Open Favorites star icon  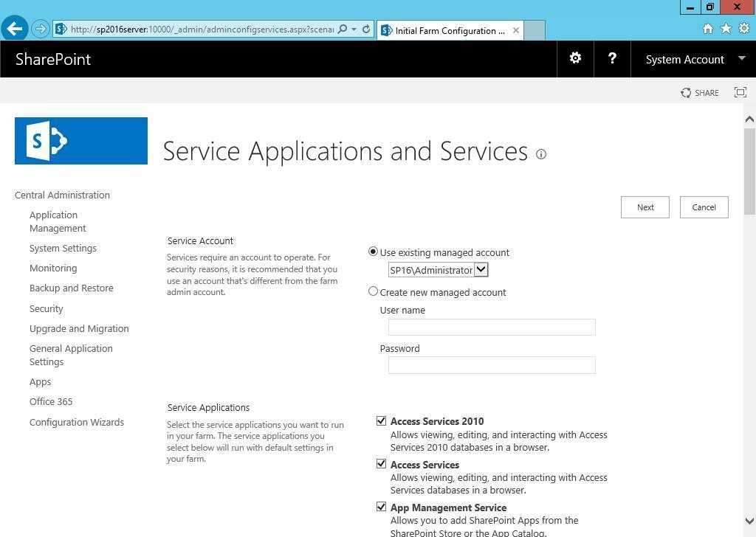[x=726, y=29]
